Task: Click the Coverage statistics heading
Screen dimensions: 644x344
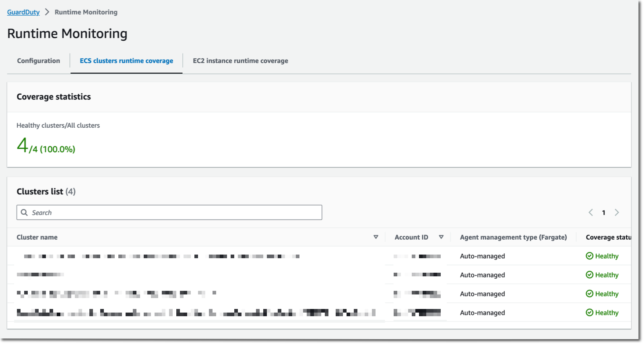Action: pyautogui.click(x=54, y=97)
